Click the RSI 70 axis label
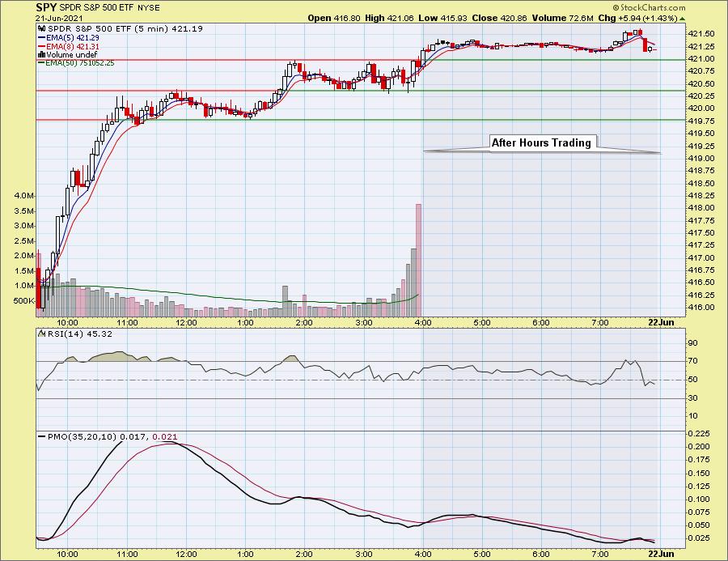 click(693, 361)
